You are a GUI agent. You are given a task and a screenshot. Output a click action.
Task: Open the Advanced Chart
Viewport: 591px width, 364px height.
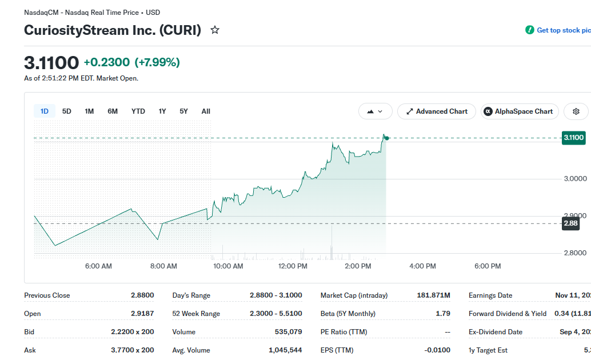pyautogui.click(x=437, y=111)
